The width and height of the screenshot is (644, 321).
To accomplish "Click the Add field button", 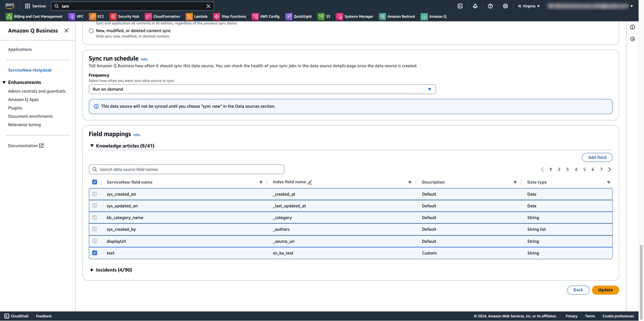I will pyautogui.click(x=597, y=157).
